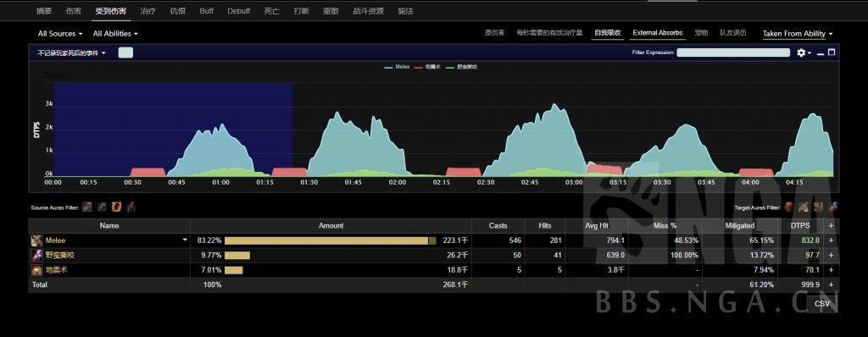The width and height of the screenshot is (868, 337).
Task: Switch to the 治疗 tab
Action: (x=147, y=11)
